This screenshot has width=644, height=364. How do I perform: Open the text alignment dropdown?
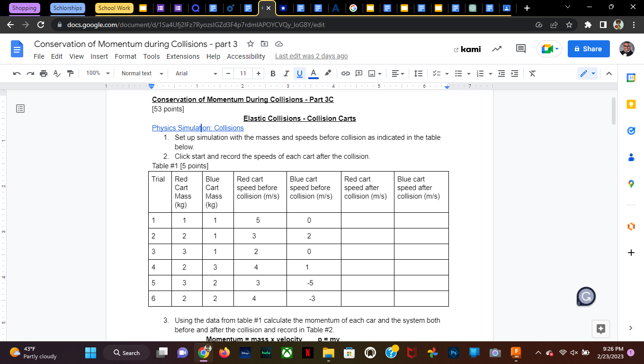pos(398,73)
